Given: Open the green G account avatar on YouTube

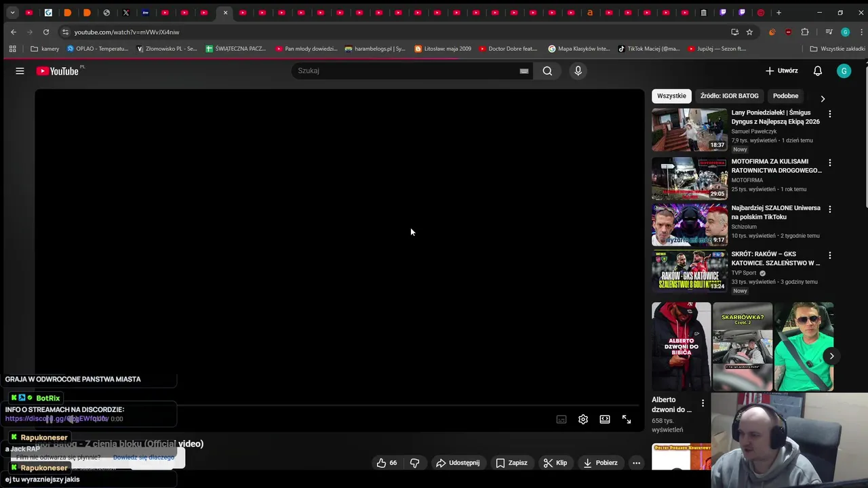Looking at the screenshot, I should (x=844, y=70).
